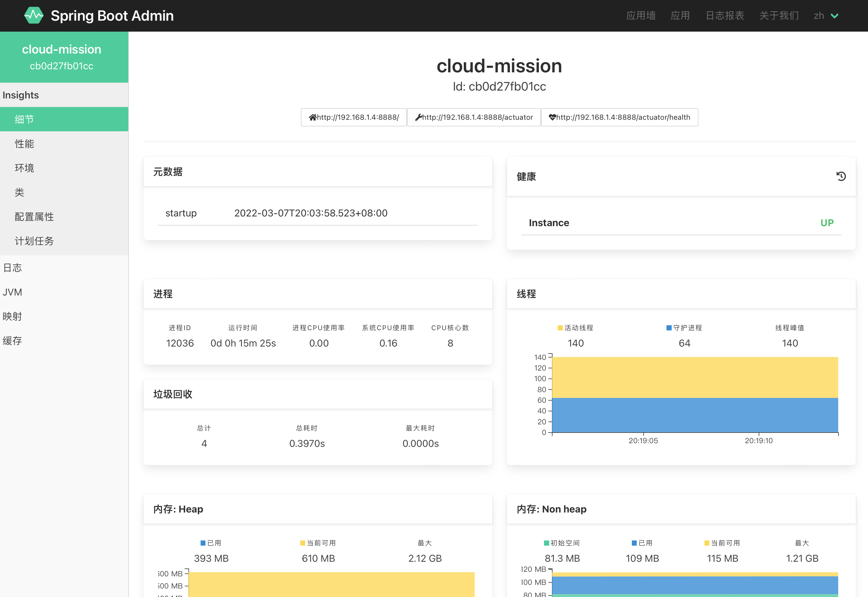Open 计划任务 in sidebar
The image size is (868, 597).
(x=34, y=241)
